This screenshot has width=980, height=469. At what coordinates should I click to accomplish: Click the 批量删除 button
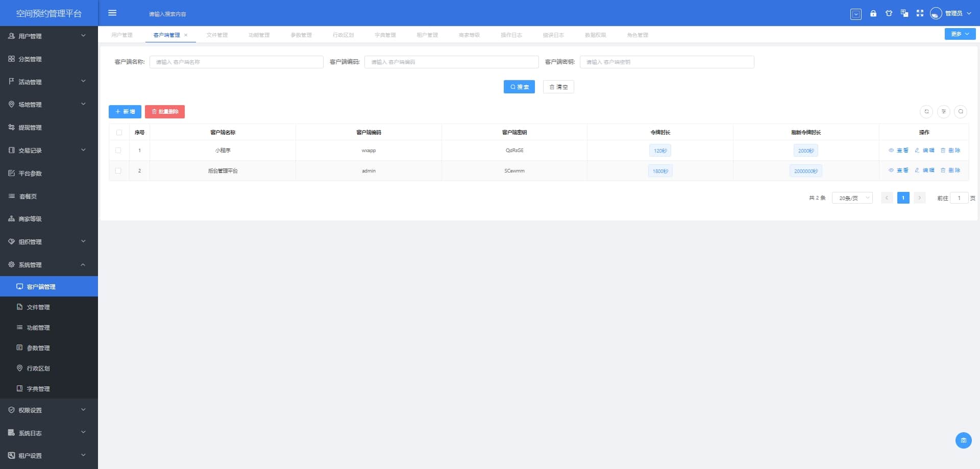[x=165, y=111]
